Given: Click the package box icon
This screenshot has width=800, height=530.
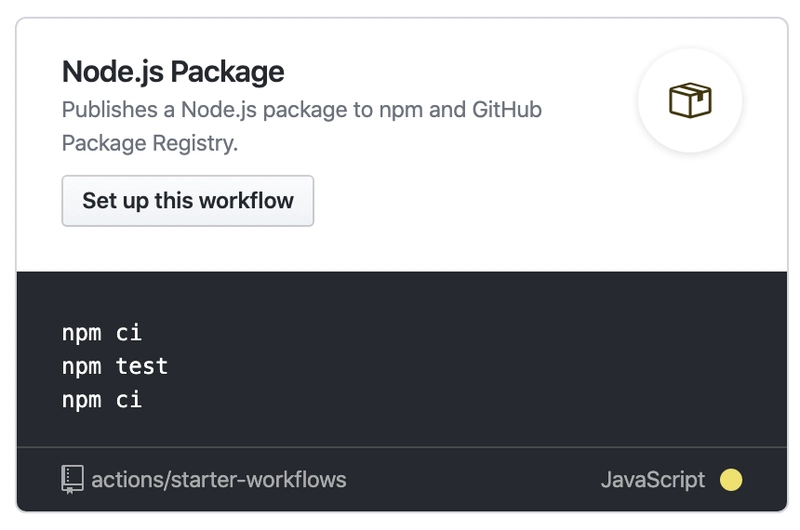Looking at the screenshot, I should [690, 100].
